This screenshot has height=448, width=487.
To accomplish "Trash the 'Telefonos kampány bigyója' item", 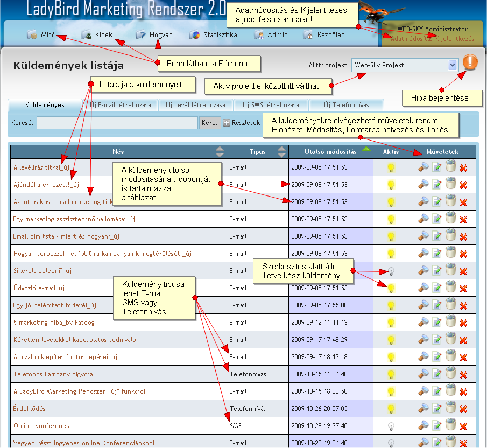I will [x=450, y=374].
